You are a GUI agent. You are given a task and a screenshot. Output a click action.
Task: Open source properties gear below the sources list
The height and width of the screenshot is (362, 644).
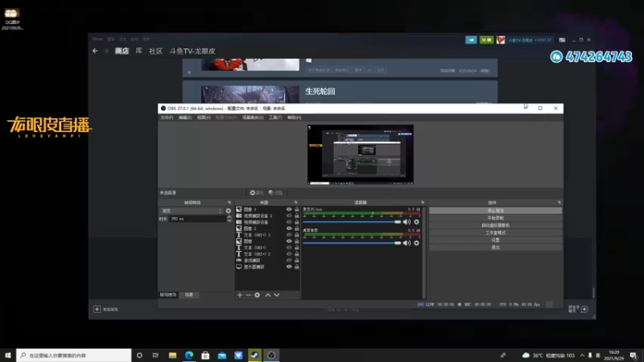257,295
